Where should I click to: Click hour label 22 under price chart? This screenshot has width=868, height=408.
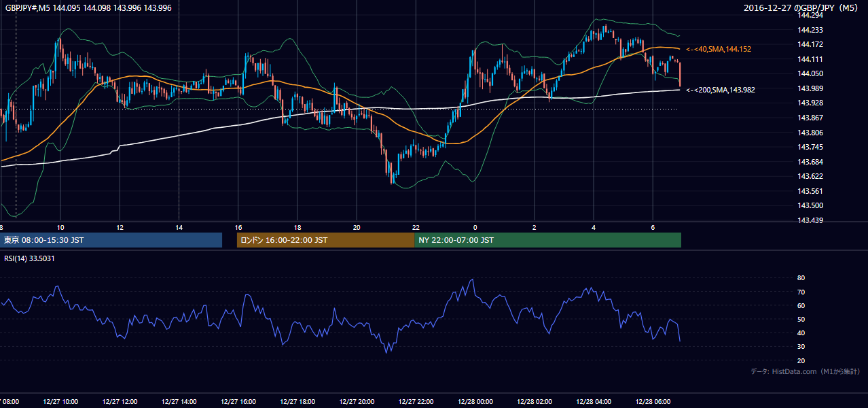pos(416,227)
